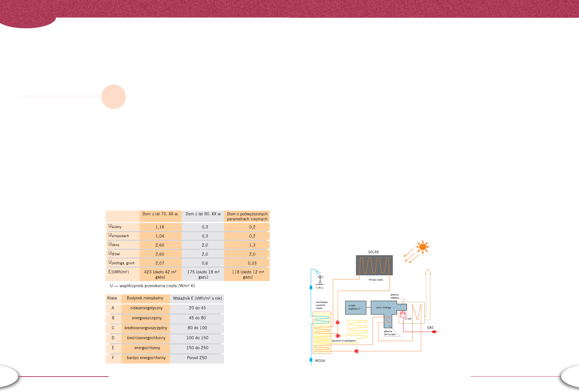This screenshot has height=392, width=579.
Task: Click the red 10 kW burner symbol
Action: (403, 314)
